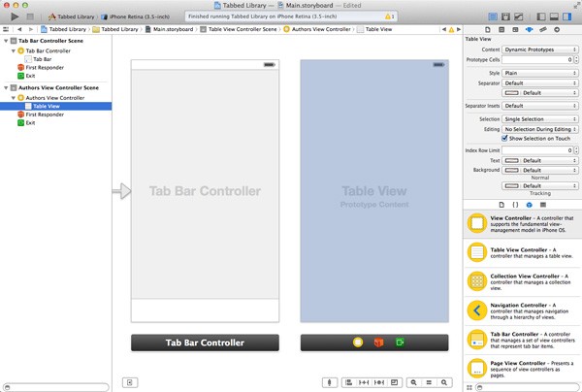Open the Separator style dropdown
This screenshot has width=582, height=392.
click(x=540, y=83)
